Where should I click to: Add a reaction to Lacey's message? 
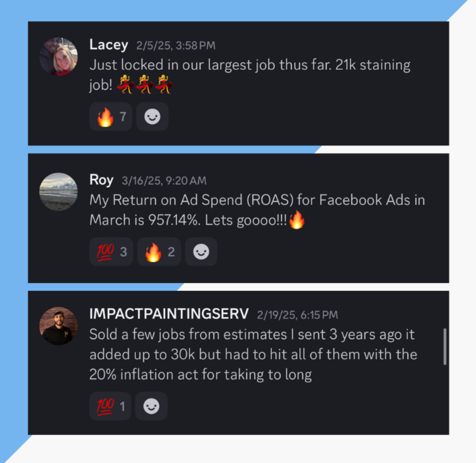click(152, 116)
